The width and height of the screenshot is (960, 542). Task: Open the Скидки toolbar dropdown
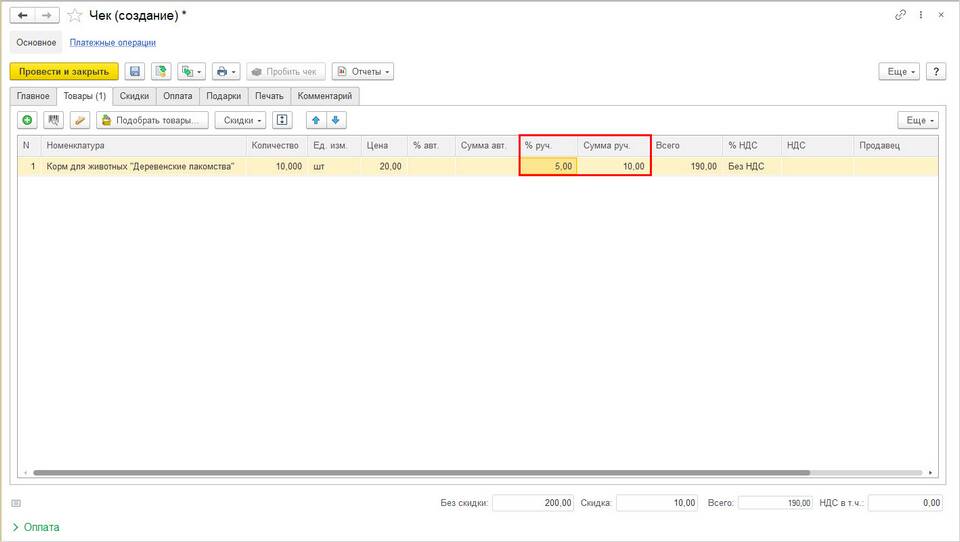tap(240, 120)
